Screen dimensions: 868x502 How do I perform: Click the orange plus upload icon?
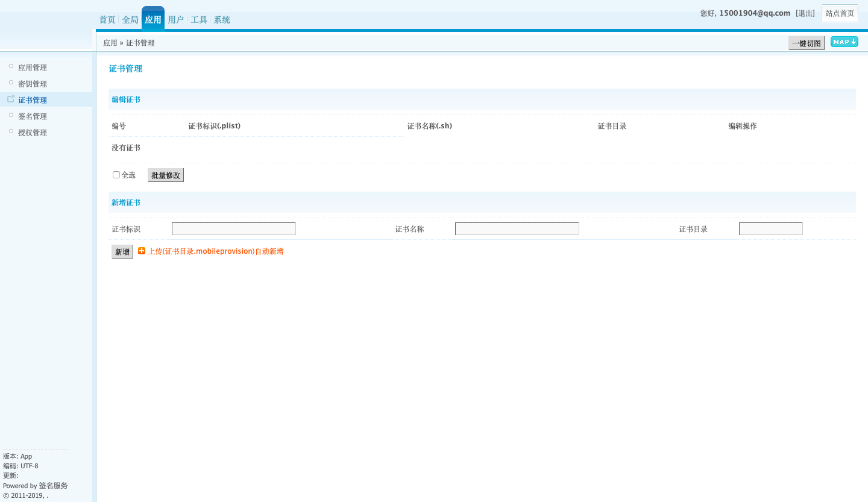[x=142, y=251]
